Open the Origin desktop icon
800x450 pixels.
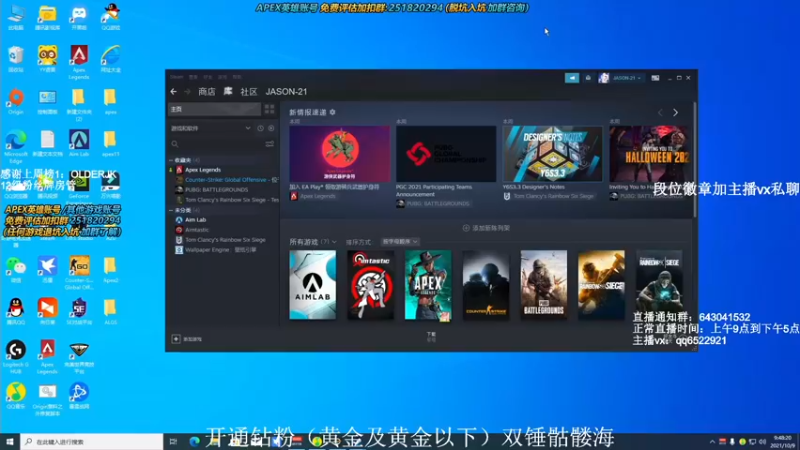click(16, 102)
